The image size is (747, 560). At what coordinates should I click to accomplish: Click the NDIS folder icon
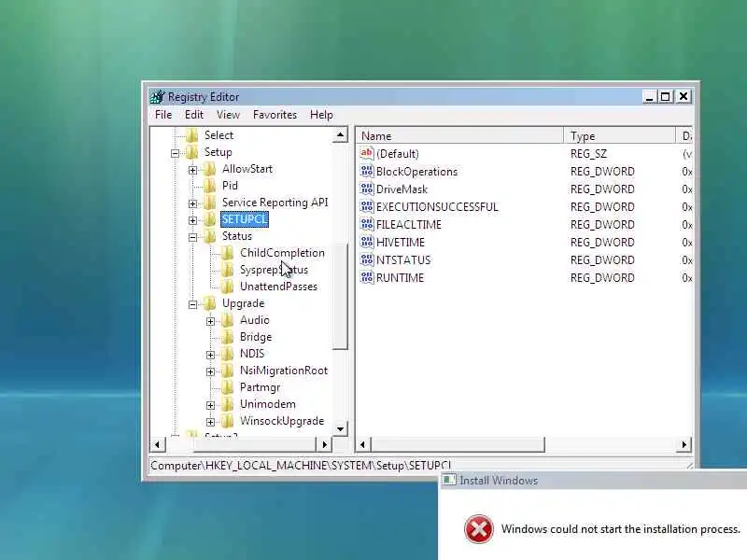(227, 354)
